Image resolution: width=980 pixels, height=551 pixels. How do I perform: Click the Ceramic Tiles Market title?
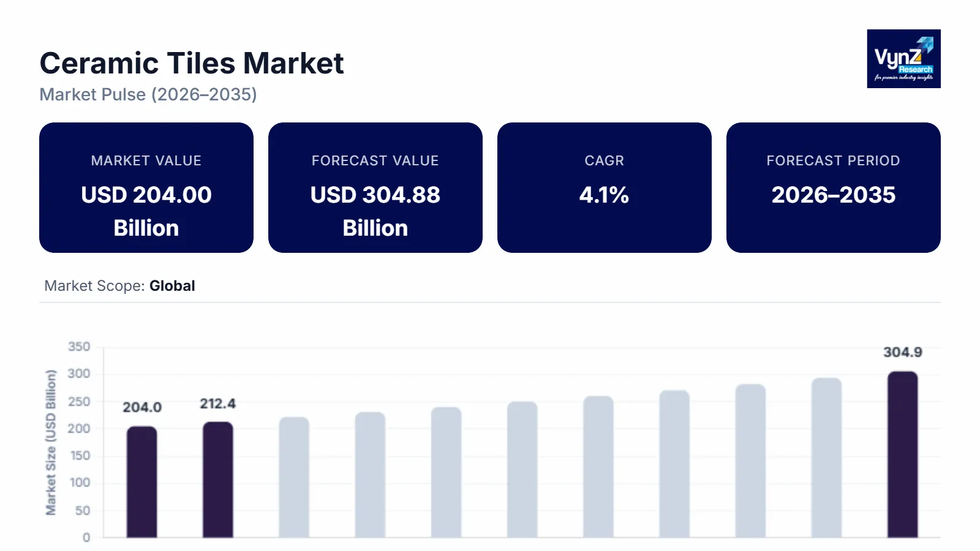[x=192, y=64]
